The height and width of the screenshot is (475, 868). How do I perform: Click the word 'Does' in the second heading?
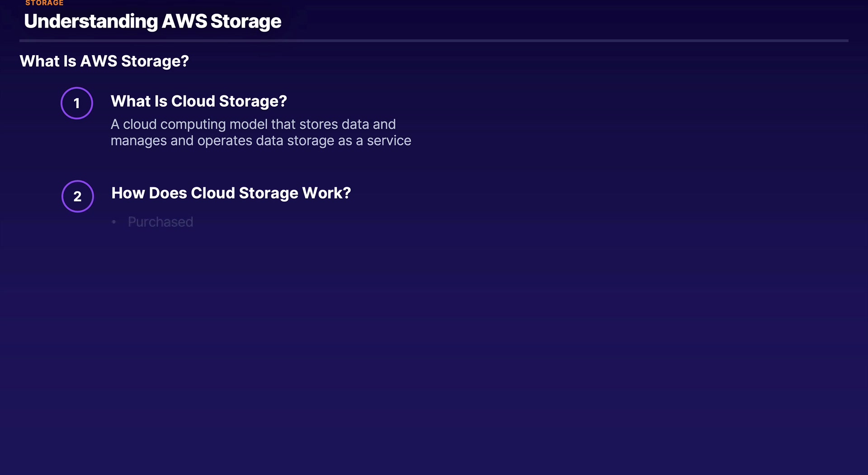tap(168, 193)
